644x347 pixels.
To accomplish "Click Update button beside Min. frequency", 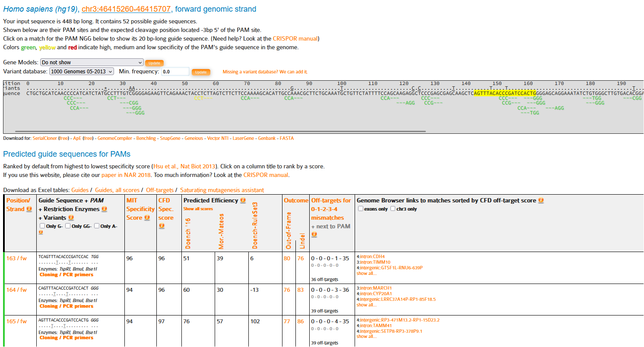I will tap(201, 72).
